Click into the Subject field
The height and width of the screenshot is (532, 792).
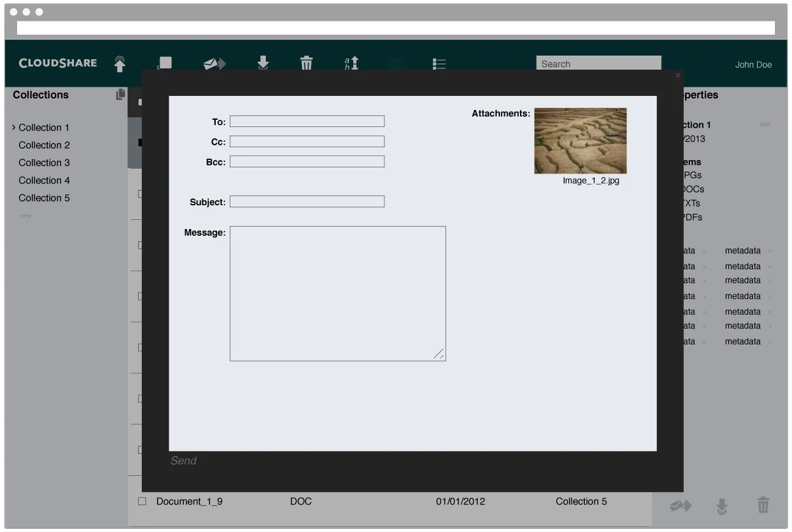307,202
